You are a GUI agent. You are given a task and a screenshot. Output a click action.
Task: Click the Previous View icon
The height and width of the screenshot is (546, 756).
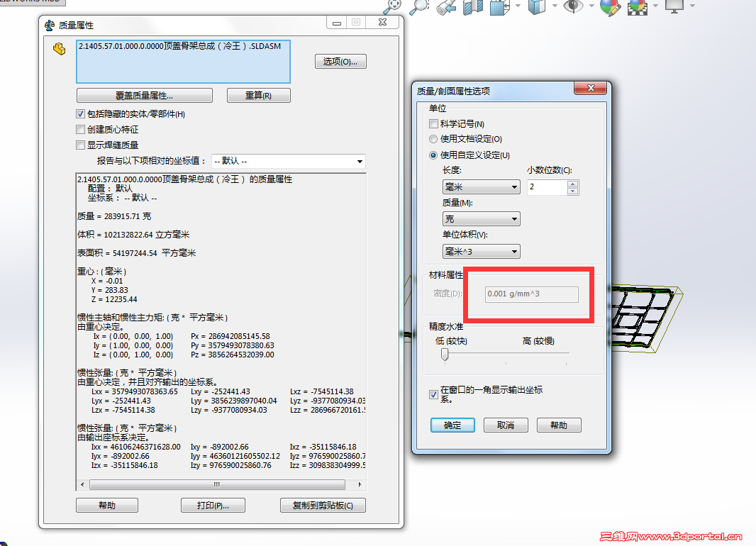(447, 7)
